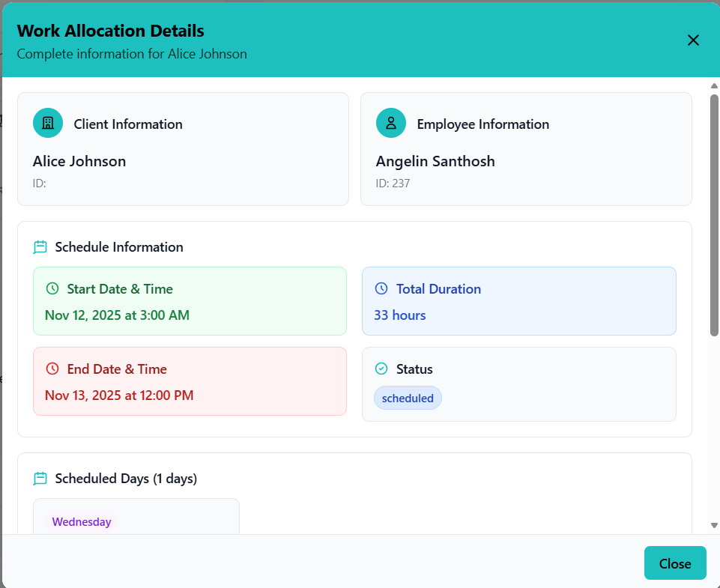Close the dialog with the X icon
This screenshot has height=588, width=720.
(x=693, y=40)
